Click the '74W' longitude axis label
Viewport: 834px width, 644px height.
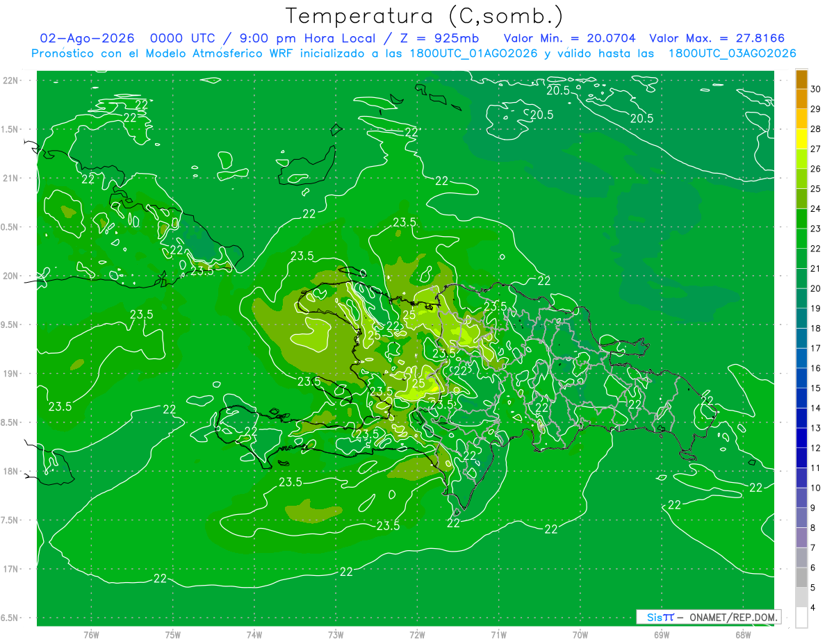(254, 634)
